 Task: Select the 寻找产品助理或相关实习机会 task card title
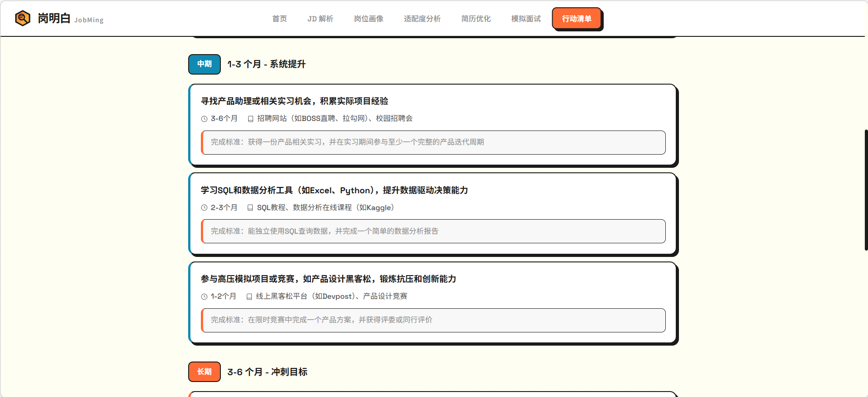(294, 101)
